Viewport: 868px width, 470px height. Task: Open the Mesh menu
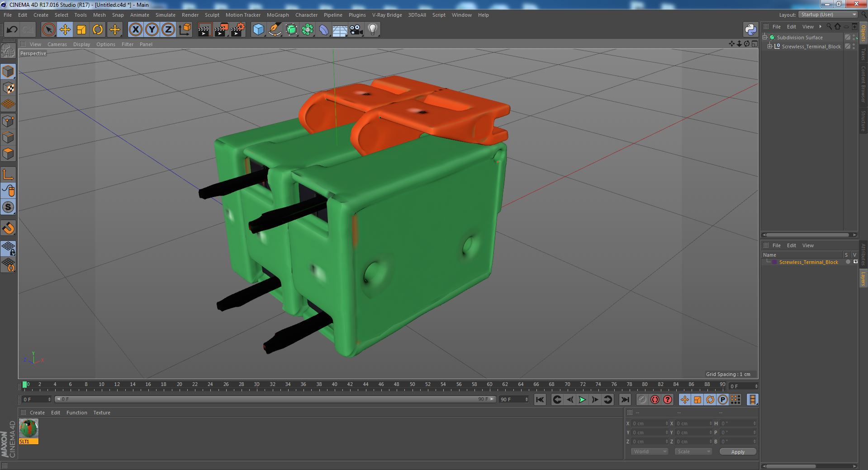pyautogui.click(x=99, y=15)
